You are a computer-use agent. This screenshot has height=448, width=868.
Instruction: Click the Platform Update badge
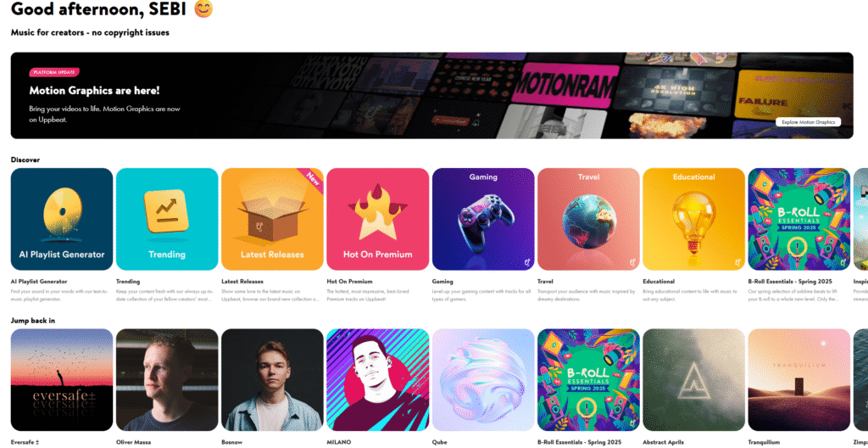[x=55, y=72]
